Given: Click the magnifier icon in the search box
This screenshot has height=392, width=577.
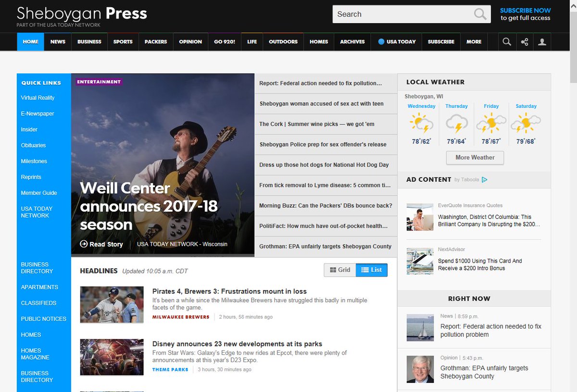Looking at the screenshot, I should (480, 14).
